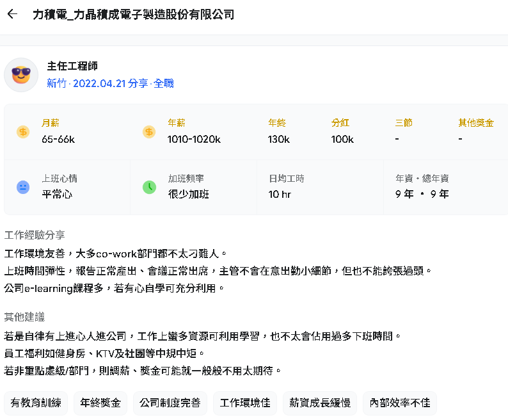The height and width of the screenshot is (420, 508).
Task: Click the job title 主任工程師
Action: (72, 66)
